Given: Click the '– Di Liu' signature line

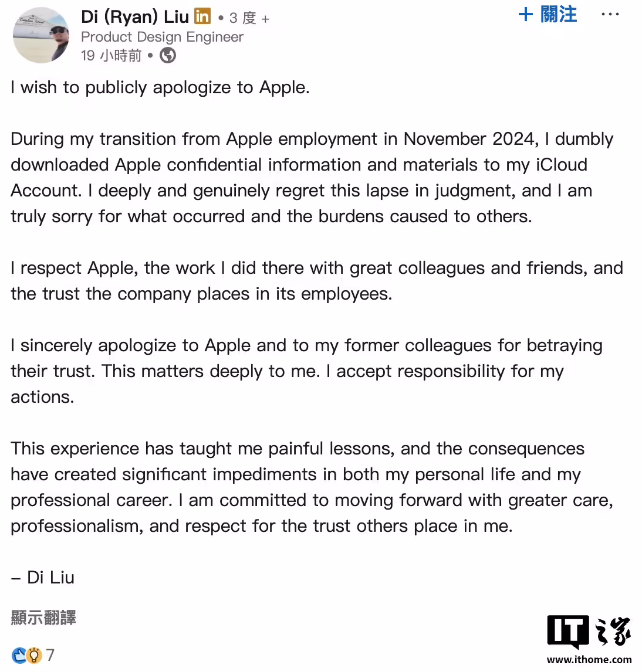Looking at the screenshot, I should coord(43,578).
